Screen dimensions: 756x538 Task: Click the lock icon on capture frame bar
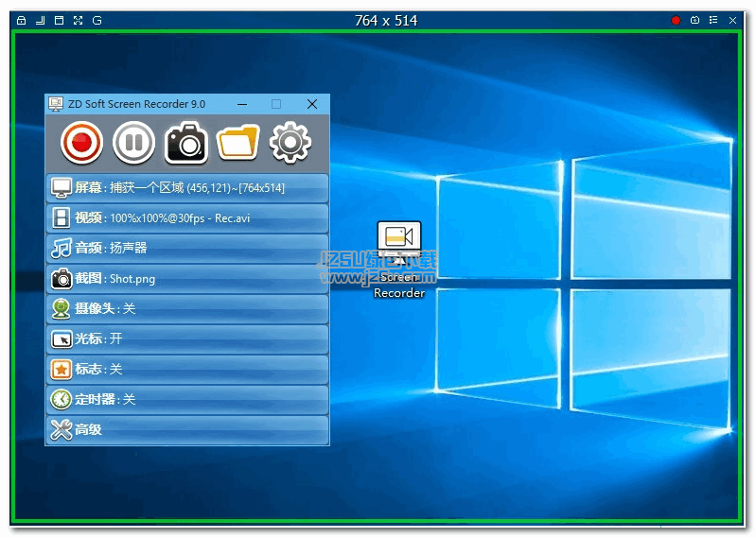(21, 20)
